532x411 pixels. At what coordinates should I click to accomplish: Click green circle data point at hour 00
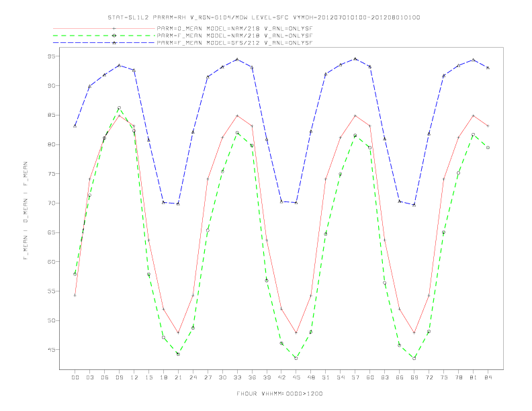[x=75, y=274]
